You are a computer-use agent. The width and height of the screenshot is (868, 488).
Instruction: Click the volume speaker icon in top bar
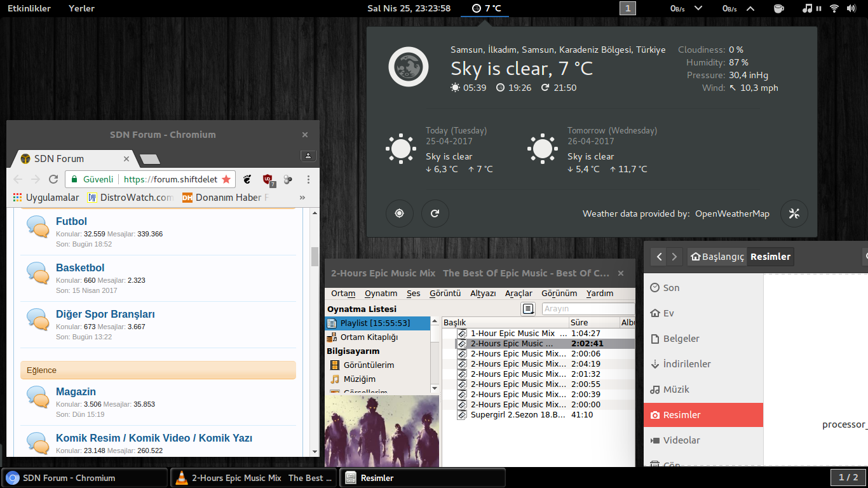(x=853, y=8)
